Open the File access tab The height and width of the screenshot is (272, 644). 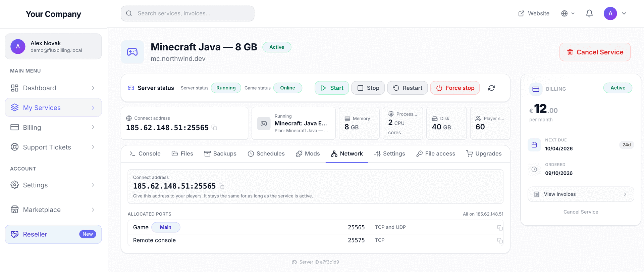tap(435, 153)
